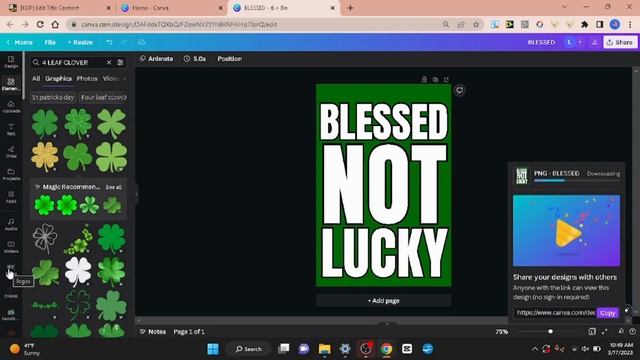Click the refresh comment icon beside canvas
The height and width of the screenshot is (360, 640).
click(460, 90)
